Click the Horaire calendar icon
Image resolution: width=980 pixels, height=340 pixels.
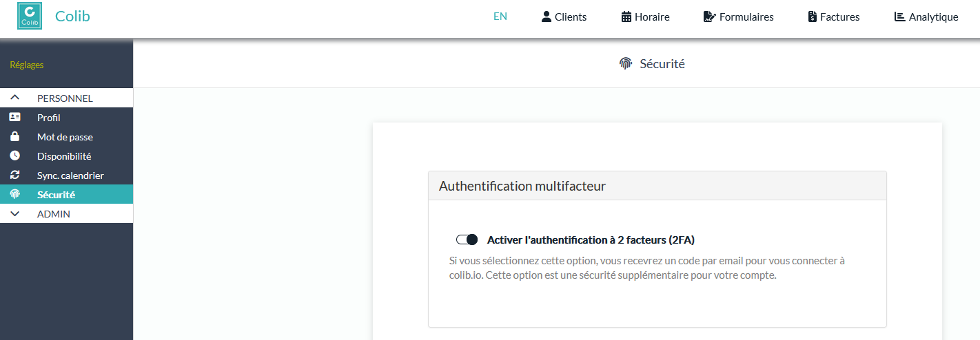[x=626, y=17]
